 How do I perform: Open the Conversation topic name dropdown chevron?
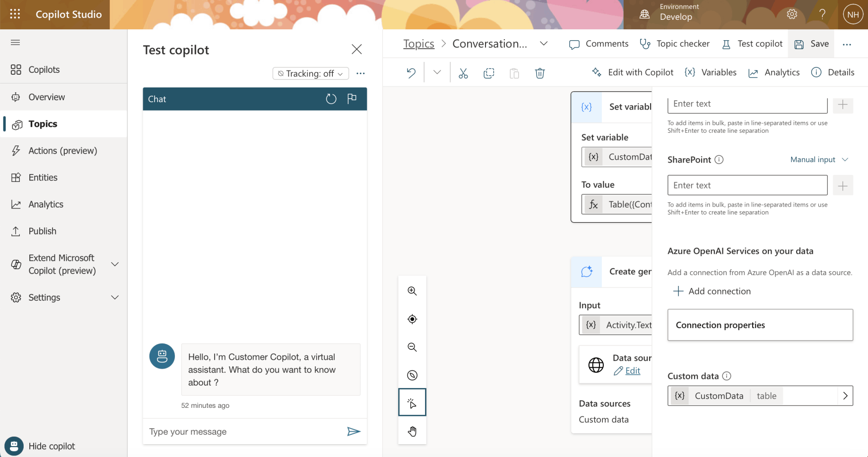544,43
